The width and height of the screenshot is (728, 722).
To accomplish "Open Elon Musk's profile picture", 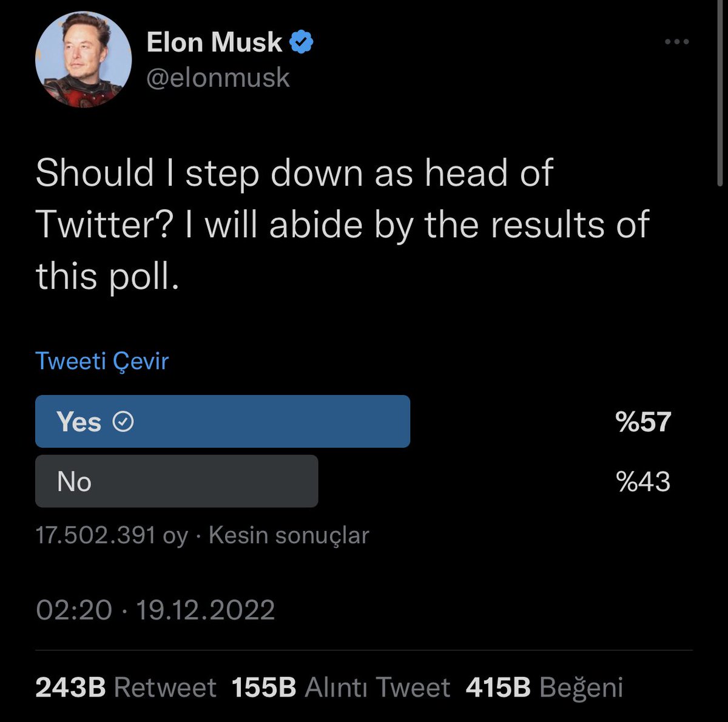I will pos(84,59).
